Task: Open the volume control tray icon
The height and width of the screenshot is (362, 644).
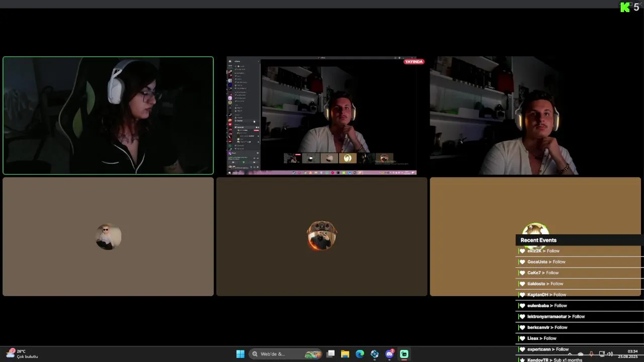Action: (610, 354)
